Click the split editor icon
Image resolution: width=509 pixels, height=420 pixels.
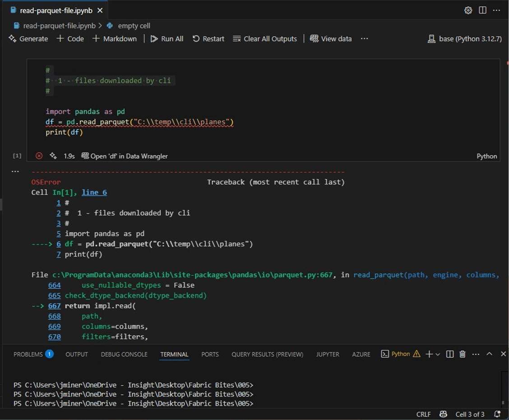pyautogui.click(x=482, y=10)
